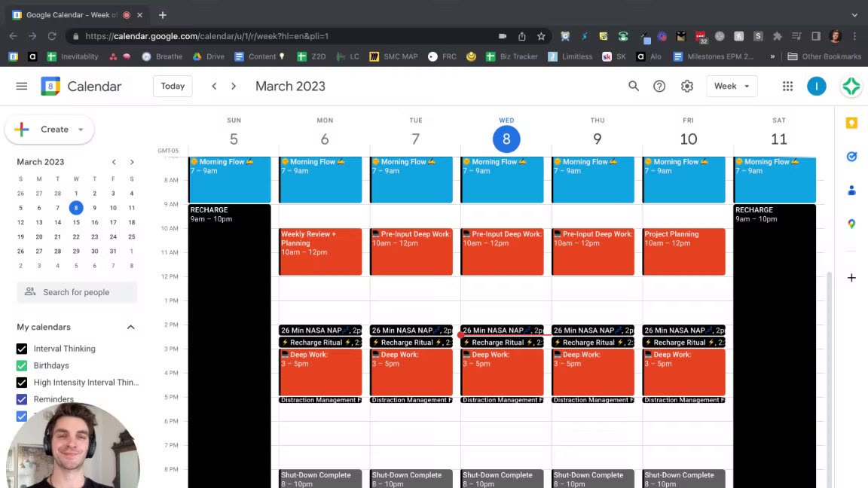Open a new browser tab
The height and width of the screenshot is (488, 868).
click(162, 15)
